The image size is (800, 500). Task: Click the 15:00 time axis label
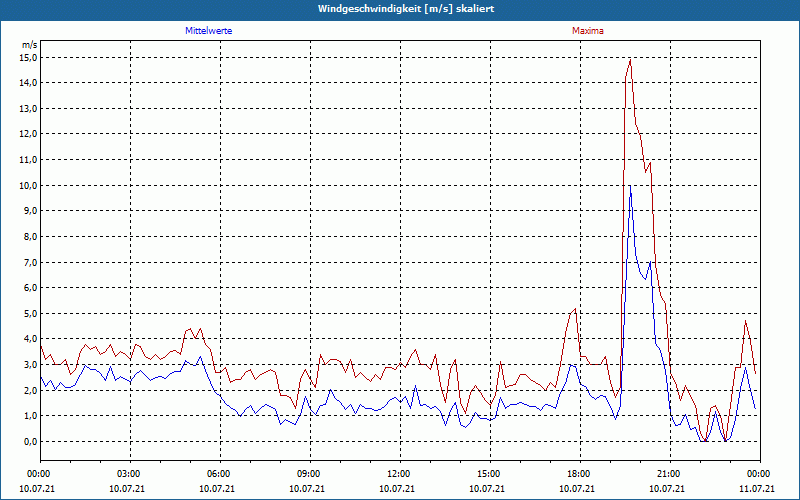[x=490, y=474]
